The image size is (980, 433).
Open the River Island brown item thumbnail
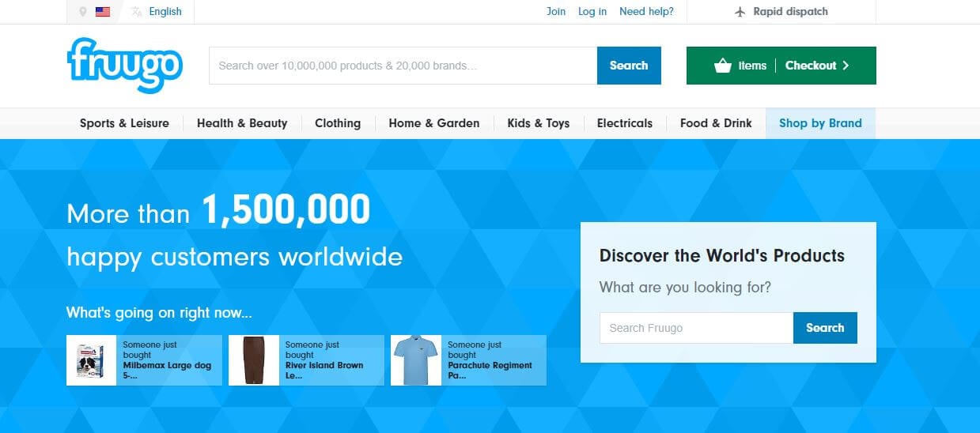pos(254,360)
